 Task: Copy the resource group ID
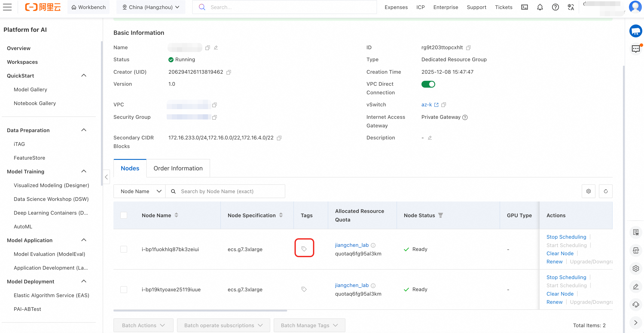[469, 47]
